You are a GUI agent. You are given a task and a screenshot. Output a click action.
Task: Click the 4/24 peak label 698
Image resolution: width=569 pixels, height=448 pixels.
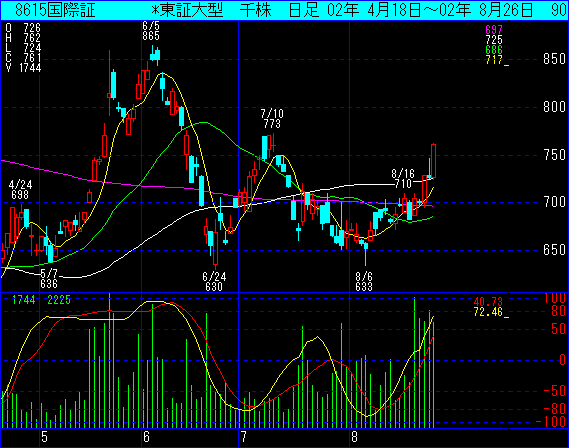tap(20, 195)
